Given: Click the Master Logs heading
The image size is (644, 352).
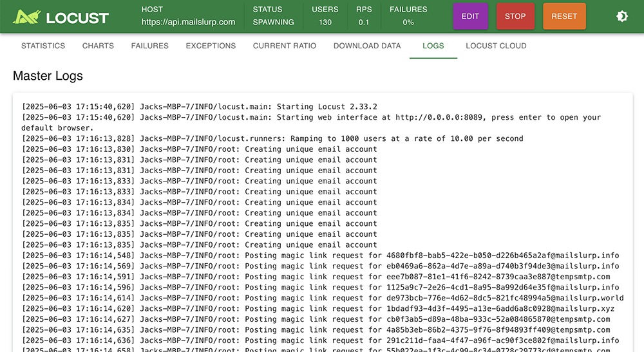Looking at the screenshot, I should 48,76.
